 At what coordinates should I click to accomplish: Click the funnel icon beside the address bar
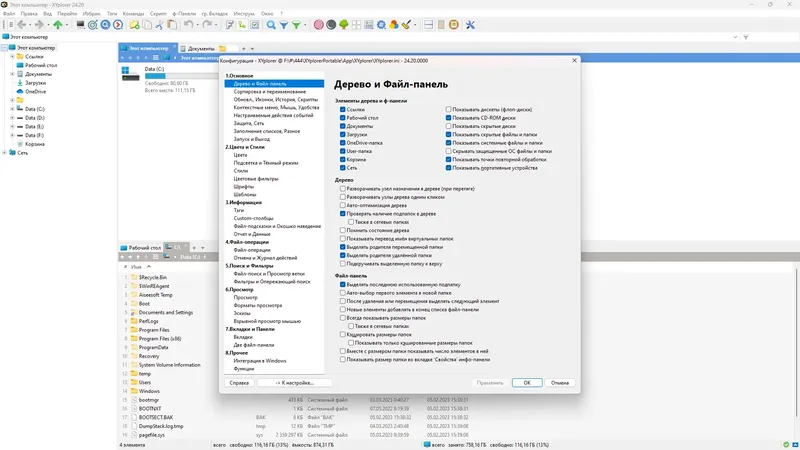pyautogui.click(x=746, y=37)
